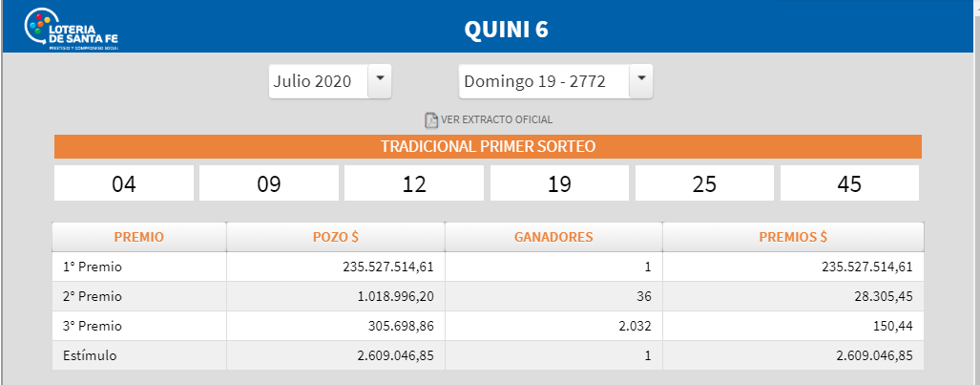The image size is (980, 385).
Task: Click the PREMIO column header
Action: point(138,236)
